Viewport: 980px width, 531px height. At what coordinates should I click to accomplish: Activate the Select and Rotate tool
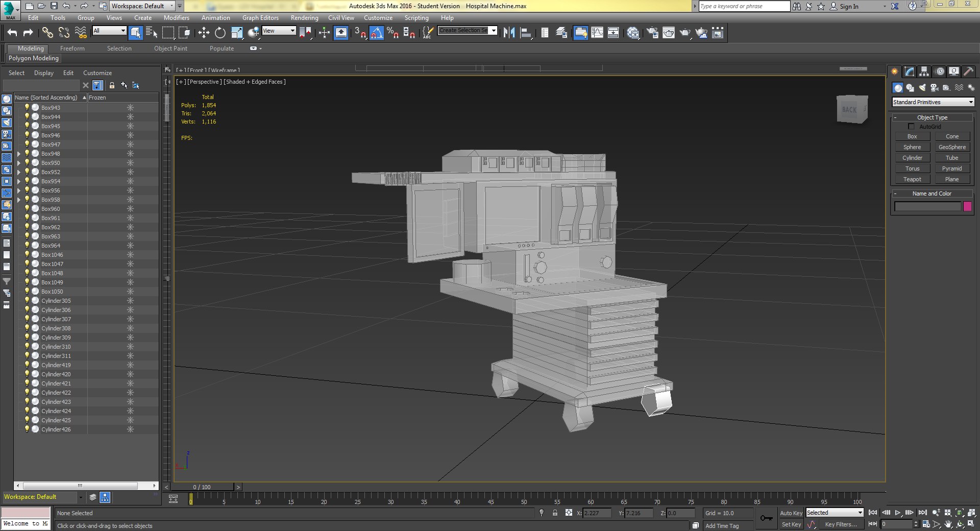tap(220, 33)
